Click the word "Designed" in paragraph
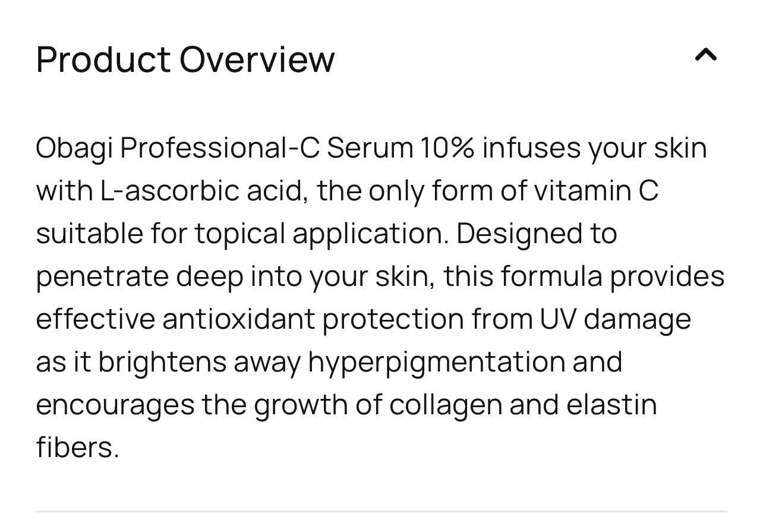The height and width of the screenshot is (532, 763). click(518, 234)
